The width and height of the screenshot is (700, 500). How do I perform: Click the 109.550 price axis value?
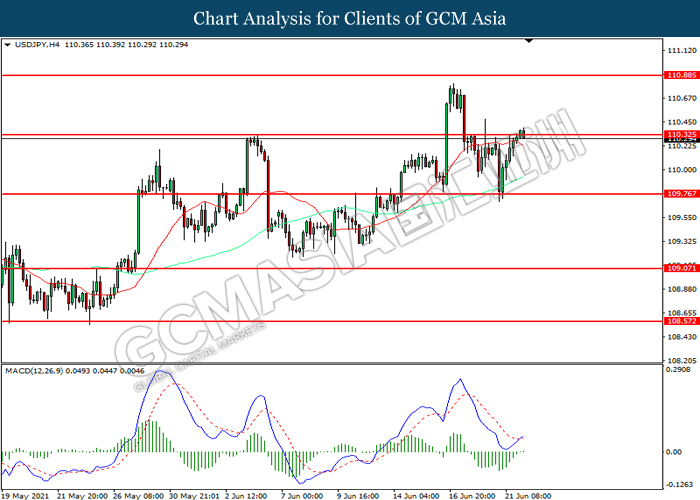(x=682, y=217)
